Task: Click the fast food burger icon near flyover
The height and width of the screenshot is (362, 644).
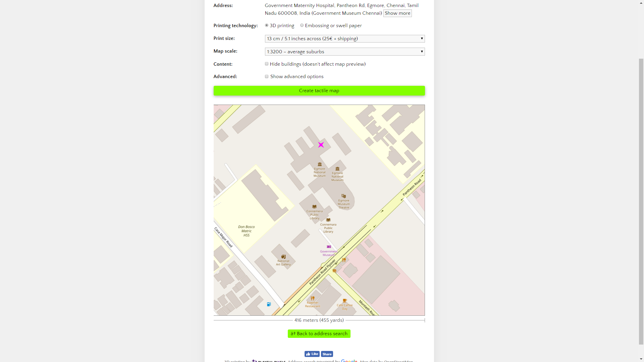Action: point(334,270)
